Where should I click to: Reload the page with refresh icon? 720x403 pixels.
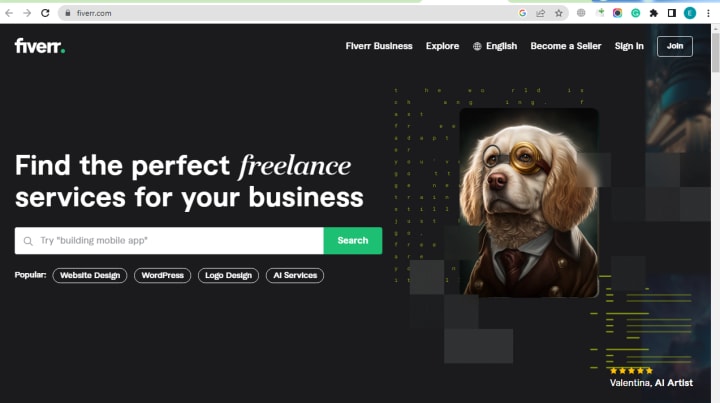pos(45,13)
